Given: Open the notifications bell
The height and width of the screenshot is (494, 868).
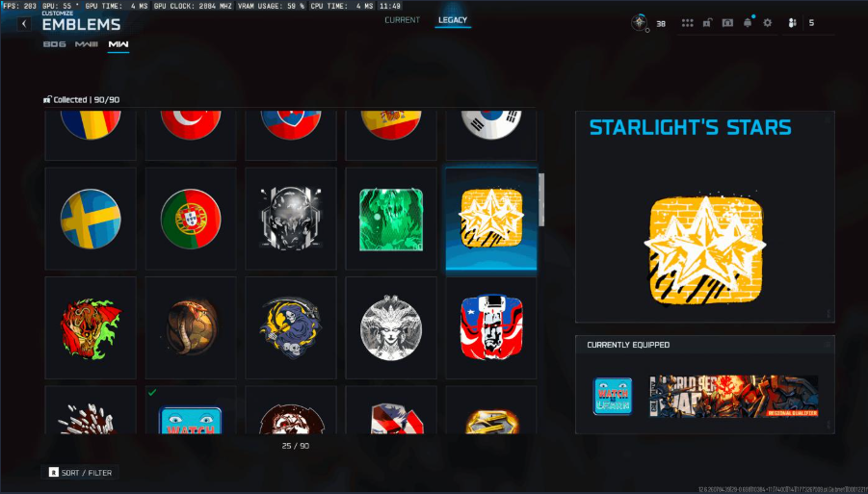Looking at the screenshot, I should click(x=748, y=23).
